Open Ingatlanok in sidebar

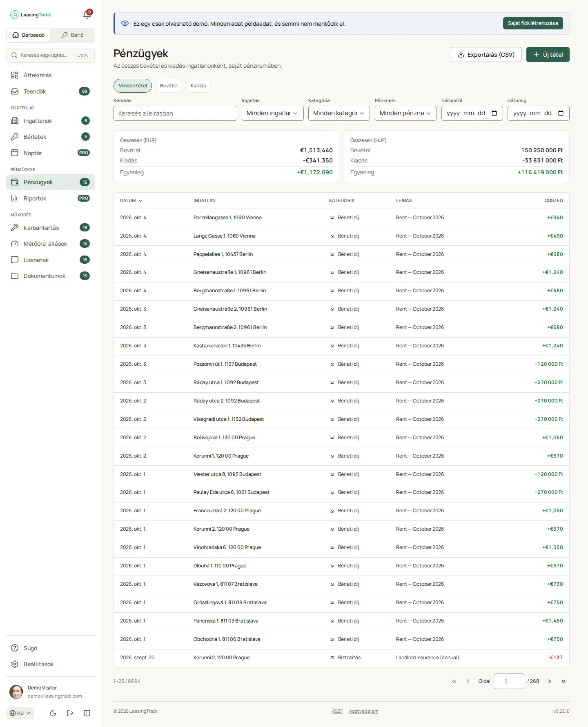50,121
